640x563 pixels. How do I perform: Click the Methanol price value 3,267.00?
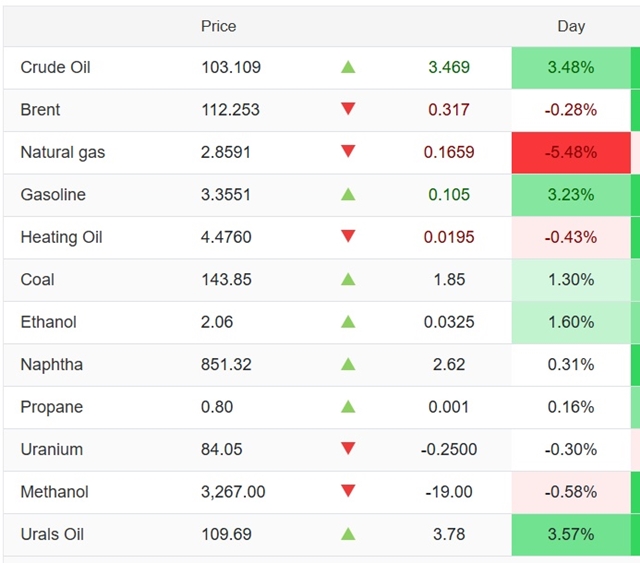click(233, 492)
